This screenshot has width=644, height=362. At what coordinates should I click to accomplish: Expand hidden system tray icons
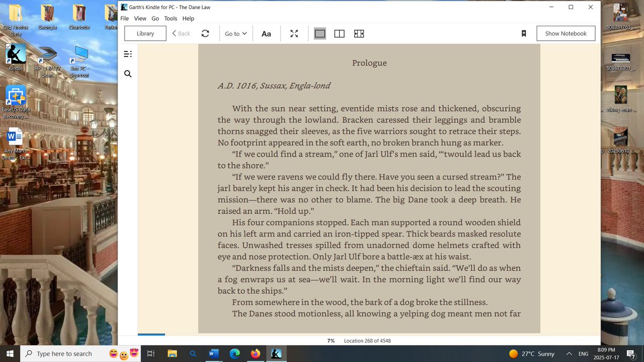point(569,353)
